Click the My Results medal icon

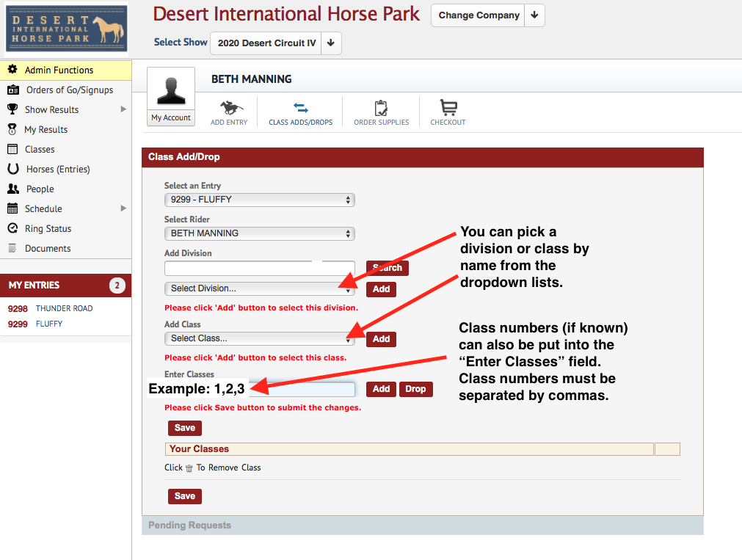point(12,129)
